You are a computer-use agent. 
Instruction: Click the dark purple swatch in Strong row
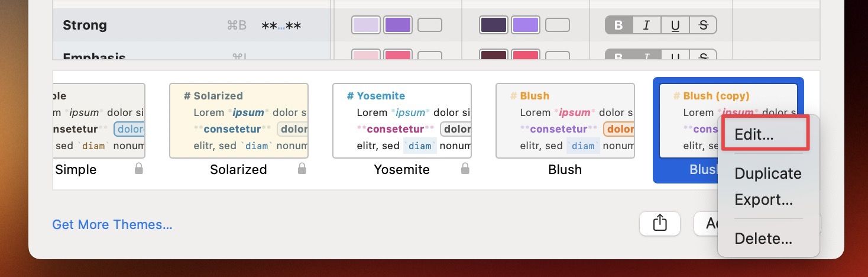pyautogui.click(x=494, y=25)
